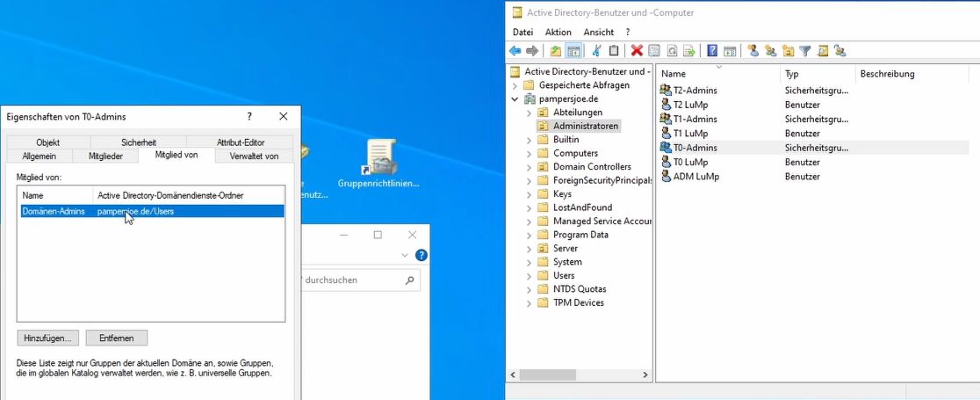The image size is (980, 400).
Task: Click the magnifier icon in the durchsuchen field
Action: click(409, 280)
